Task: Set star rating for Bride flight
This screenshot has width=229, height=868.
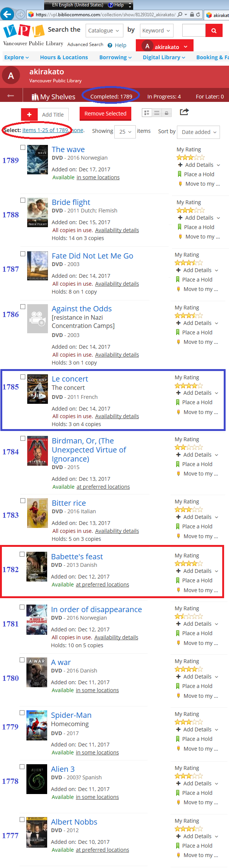Action: click(x=191, y=210)
